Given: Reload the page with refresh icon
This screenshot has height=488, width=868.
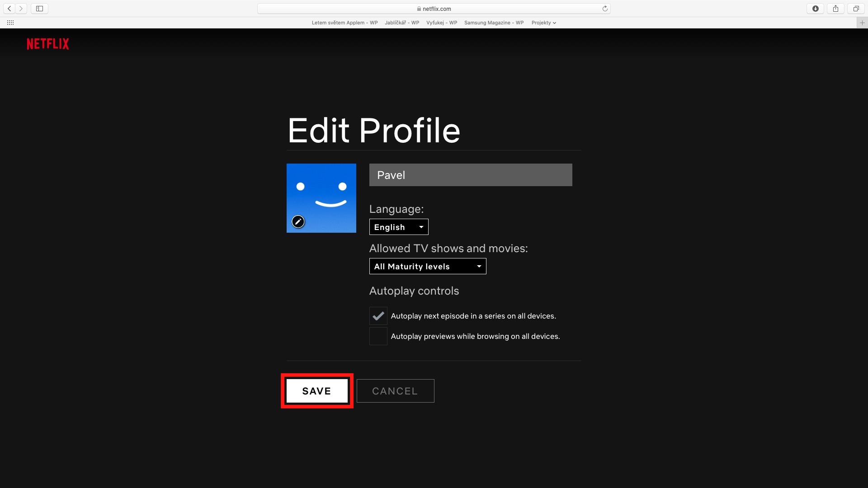Looking at the screenshot, I should 605,9.
